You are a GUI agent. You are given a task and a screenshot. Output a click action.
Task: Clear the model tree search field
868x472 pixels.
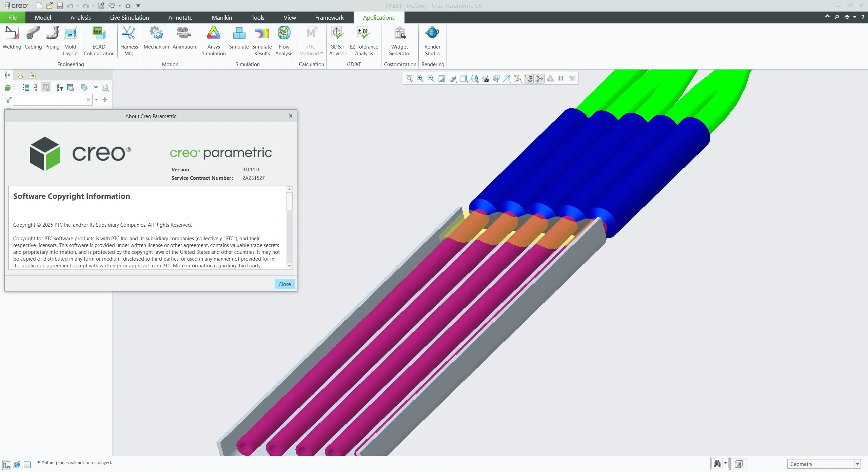pyautogui.click(x=88, y=99)
